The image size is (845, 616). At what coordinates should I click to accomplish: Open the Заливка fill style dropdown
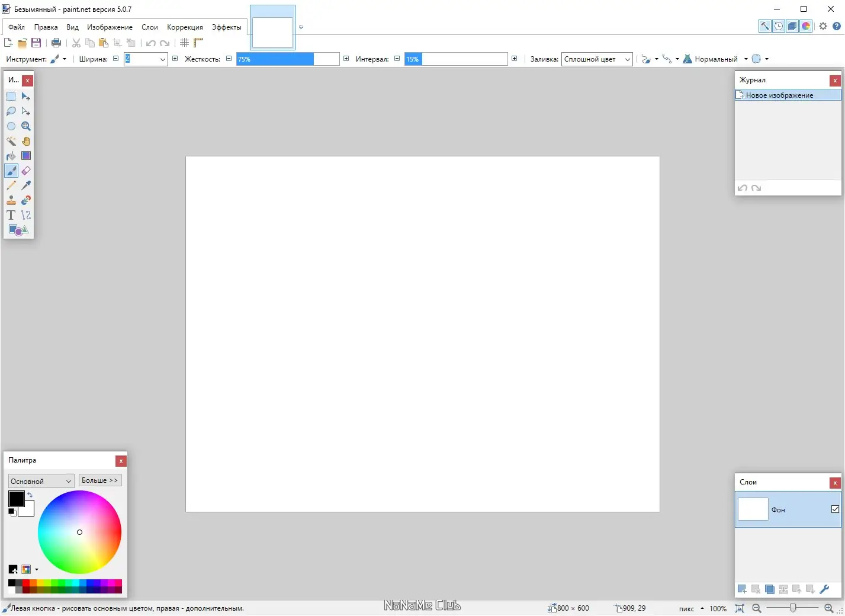tap(597, 59)
